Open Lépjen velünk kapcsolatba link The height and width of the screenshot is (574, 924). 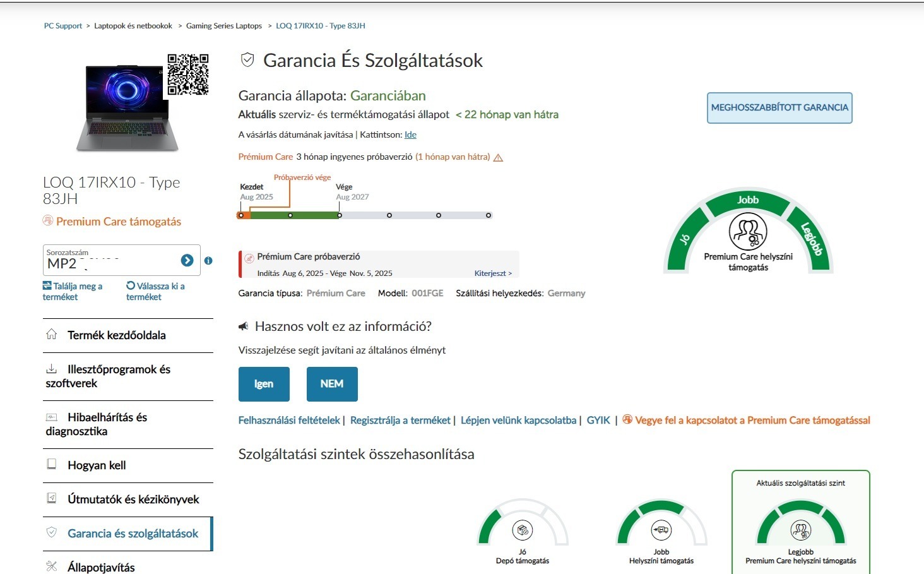(x=518, y=421)
